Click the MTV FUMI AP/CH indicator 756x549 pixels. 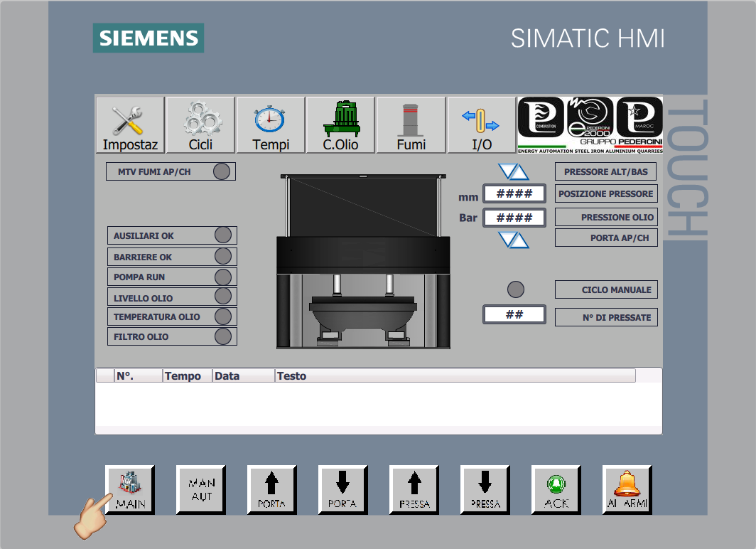tap(222, 171)
